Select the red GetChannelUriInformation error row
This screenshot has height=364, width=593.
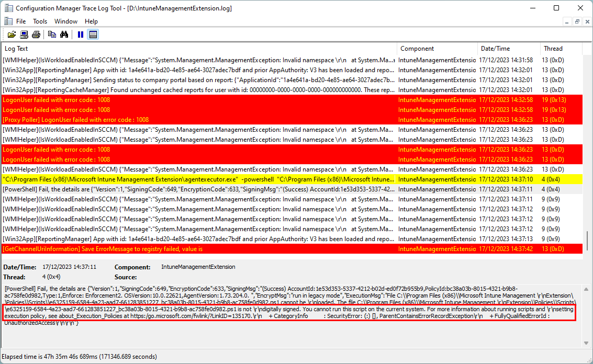[x=199, y=249]
